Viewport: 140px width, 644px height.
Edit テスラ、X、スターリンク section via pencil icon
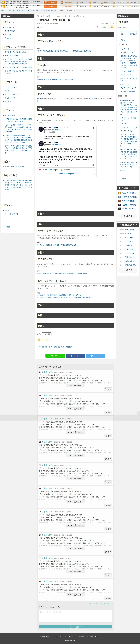coord(65,116)
